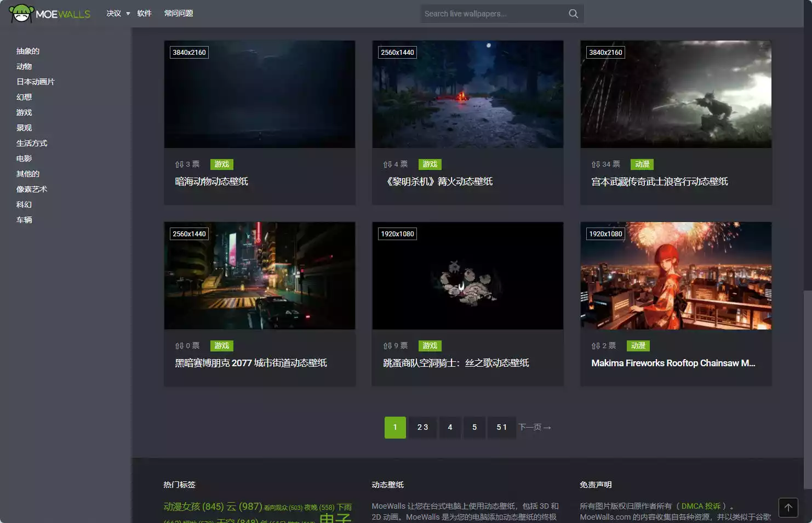Open the title link 《黎明杀机》篝火动态壁纸
Image resolution: width=812 pixels, height=523 pixels.
pos(438,181)
